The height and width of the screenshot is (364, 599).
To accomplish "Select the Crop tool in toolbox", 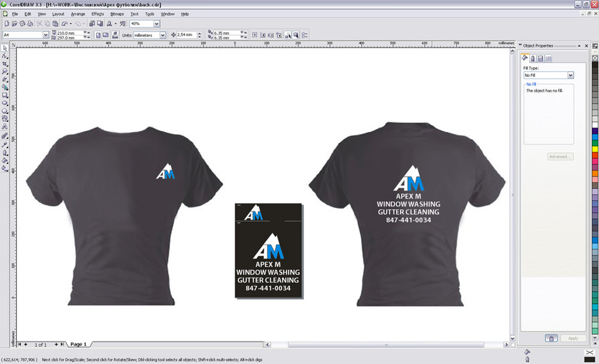I will coord(5,64).
